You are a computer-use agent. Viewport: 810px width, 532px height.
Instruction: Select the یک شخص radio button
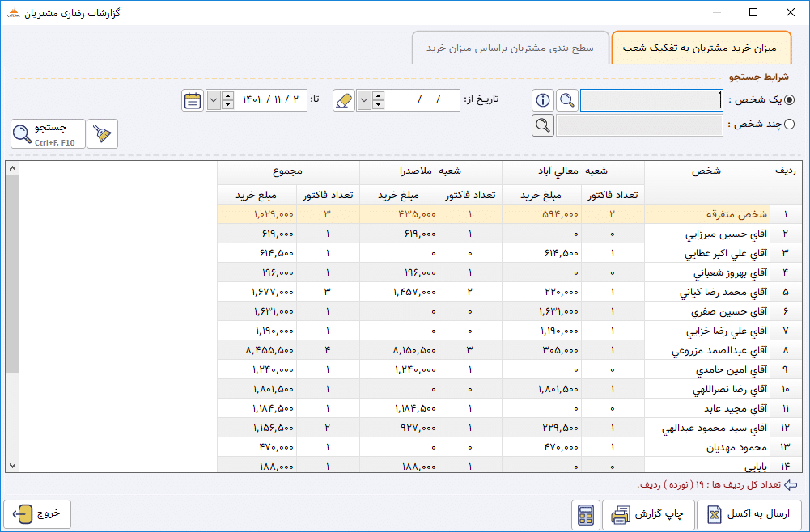point(789,100)
